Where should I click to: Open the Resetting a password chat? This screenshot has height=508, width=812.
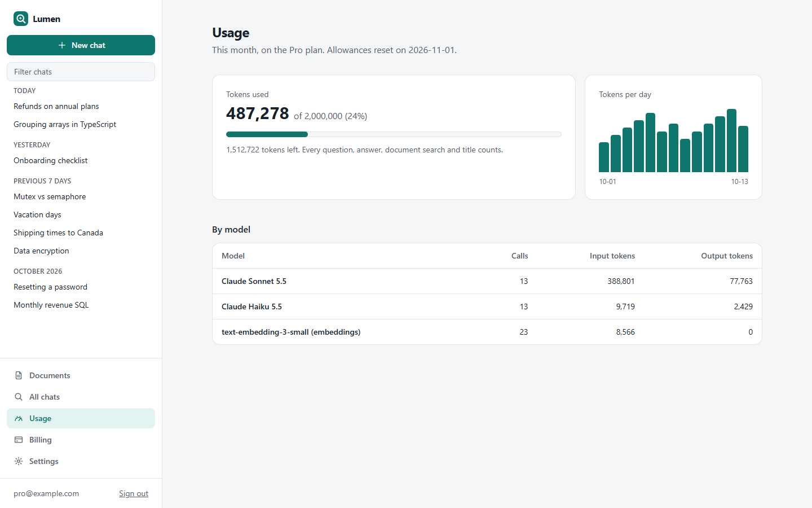(x=81, y=287)
